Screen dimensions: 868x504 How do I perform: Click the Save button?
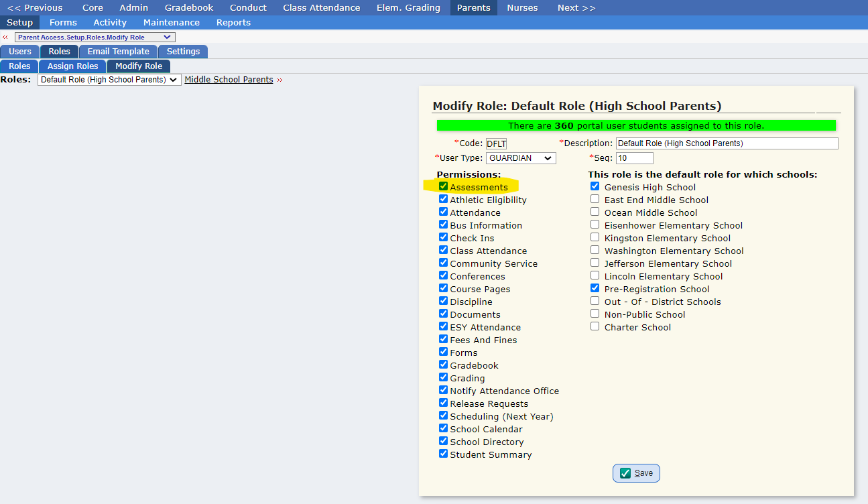[635, 472]
